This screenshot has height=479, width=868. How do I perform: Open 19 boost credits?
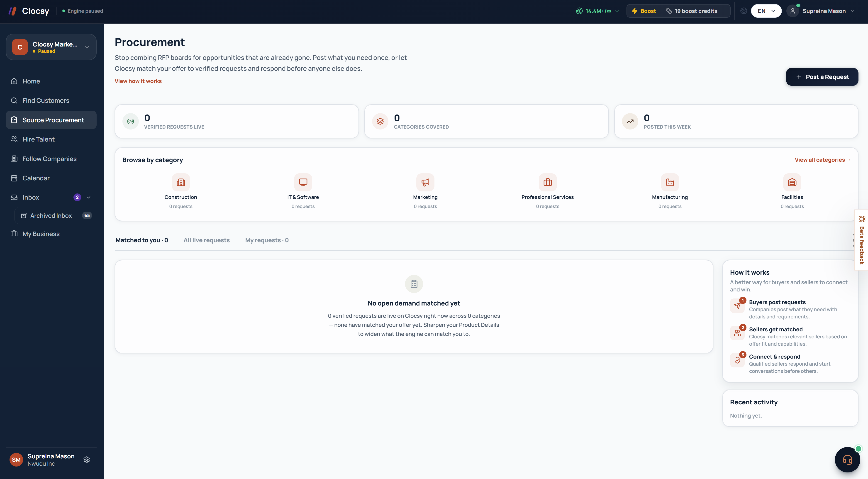coord(692,11)
